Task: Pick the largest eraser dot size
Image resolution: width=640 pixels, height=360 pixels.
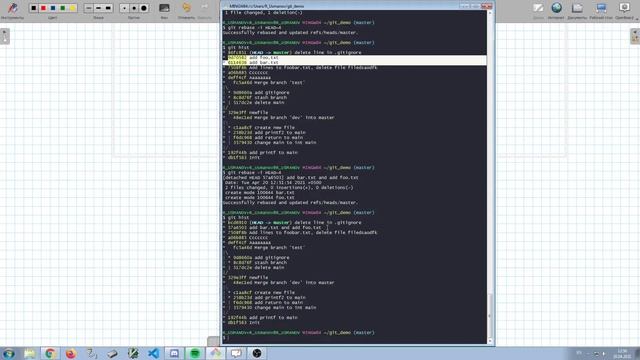Action: pos(144,8)
